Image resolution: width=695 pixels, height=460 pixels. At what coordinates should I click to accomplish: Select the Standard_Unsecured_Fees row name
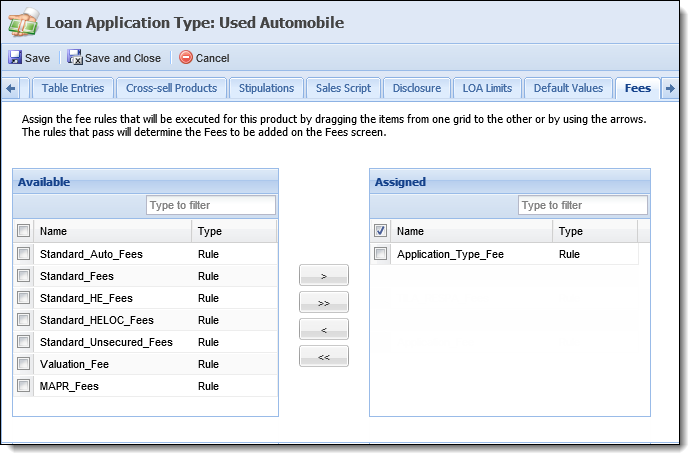point(106,342)
